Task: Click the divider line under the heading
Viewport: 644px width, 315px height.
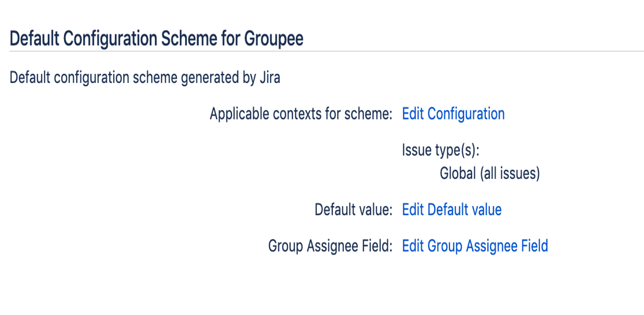Action: tap(327, 51)
